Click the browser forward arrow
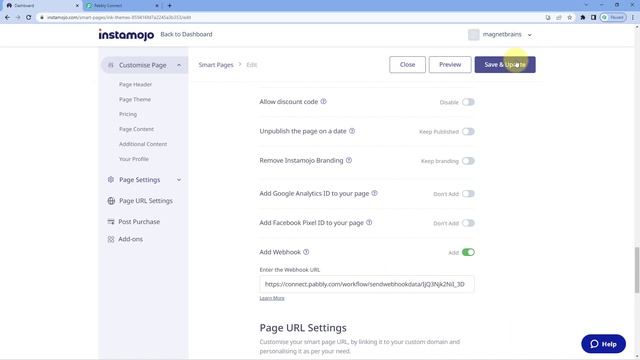The height and width of the screenshot is (360, 640). (18, 18)
